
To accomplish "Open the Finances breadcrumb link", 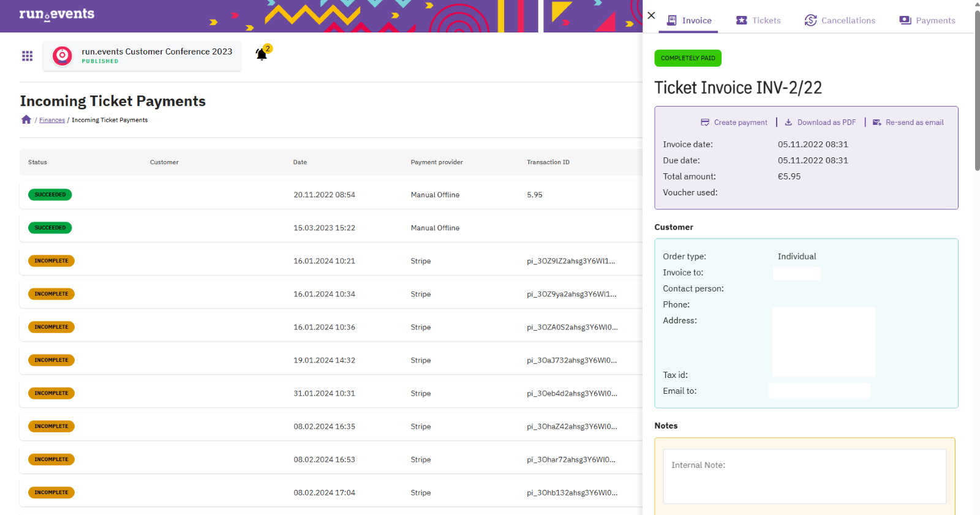I will point(52,120).
